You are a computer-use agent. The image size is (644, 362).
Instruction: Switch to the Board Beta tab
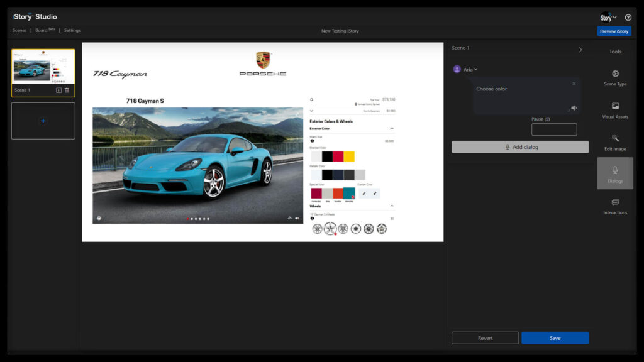coord(45,30)
